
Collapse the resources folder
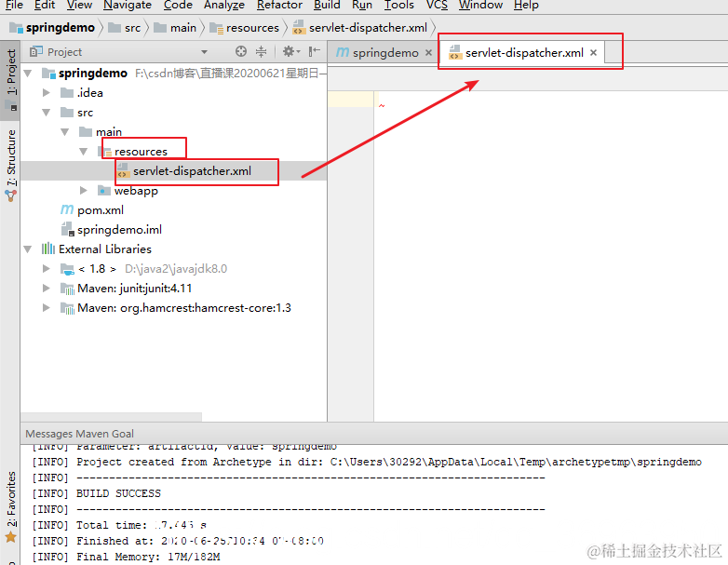84,152
